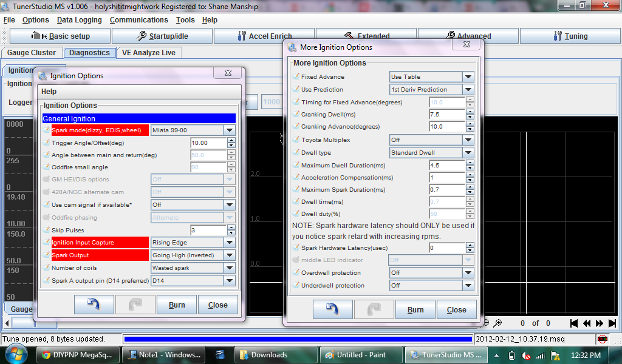Click the Trigger Angle/Offset value field
This screenshot has height=364, width=622.
209,143
